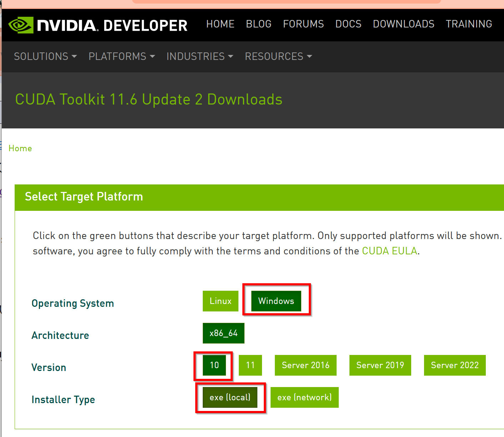Choose Server 2019 version
This screenshot has width=504, height=437.
click(380, 365)
